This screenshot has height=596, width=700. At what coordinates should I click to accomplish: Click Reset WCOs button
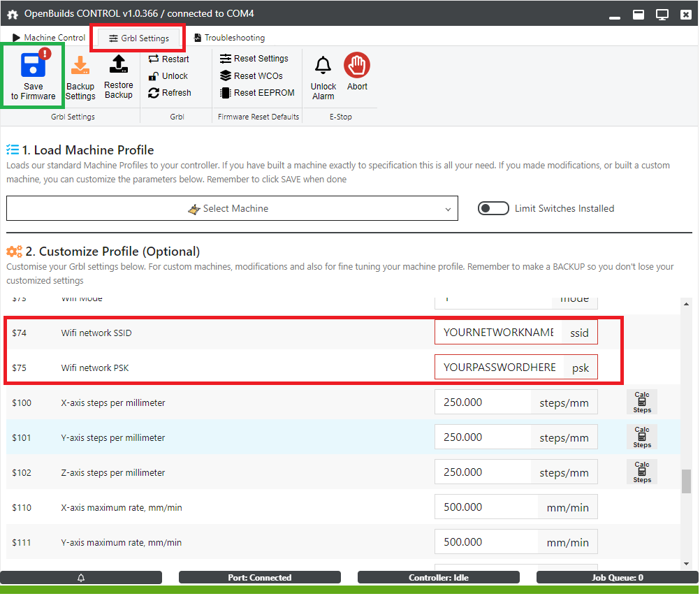251,76
